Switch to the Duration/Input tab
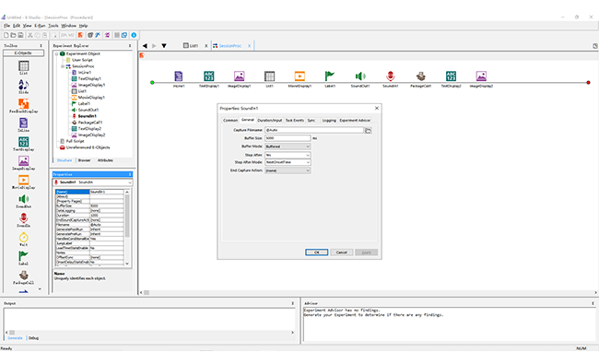The width and height of the screenshot is (599, 364). [270, 121]
